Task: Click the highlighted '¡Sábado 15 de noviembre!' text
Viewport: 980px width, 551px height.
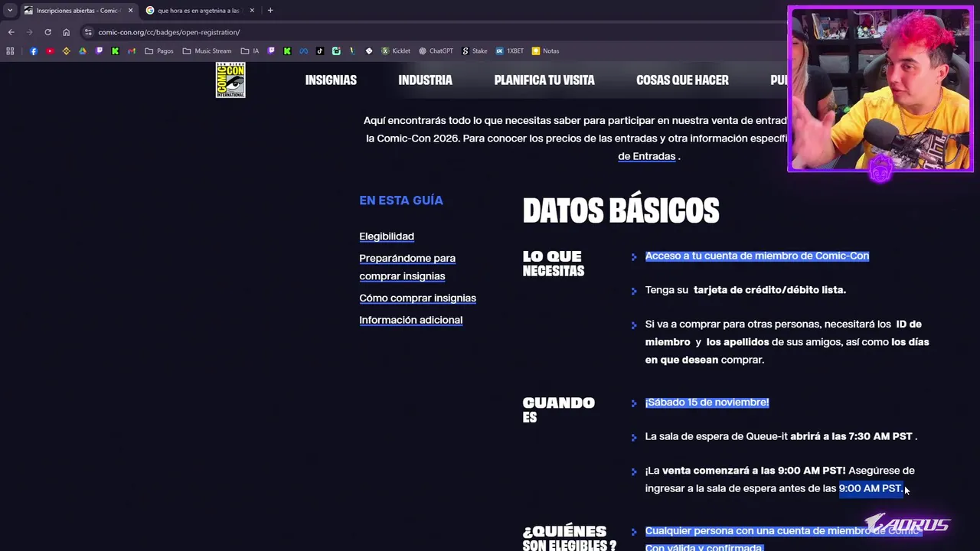Action: (x=707, y=403)
